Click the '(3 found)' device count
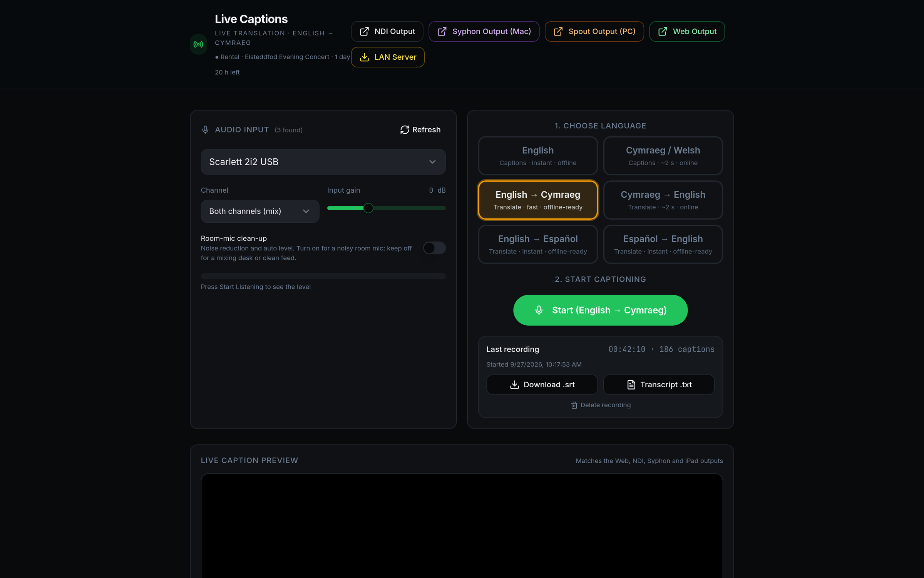 pyautogui.click(x=288, y=130)
